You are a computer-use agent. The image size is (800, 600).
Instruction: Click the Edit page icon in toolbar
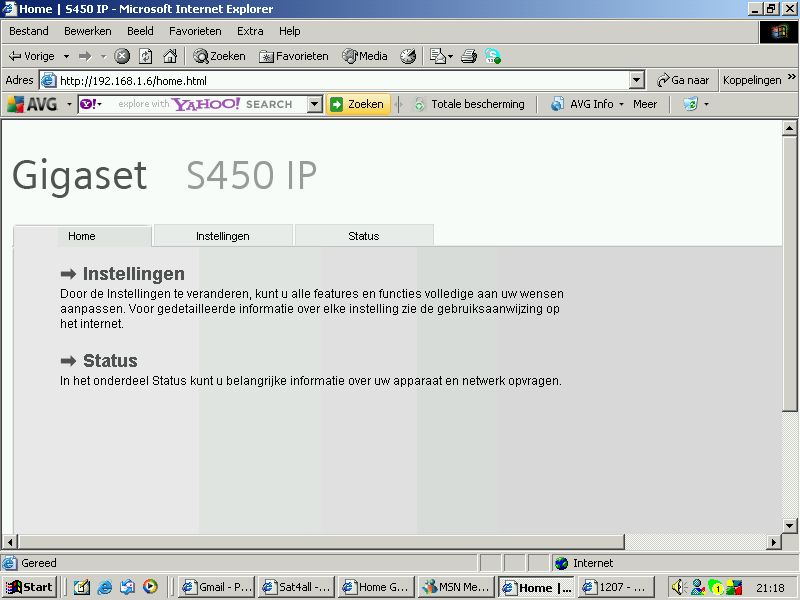pos(437,56)
